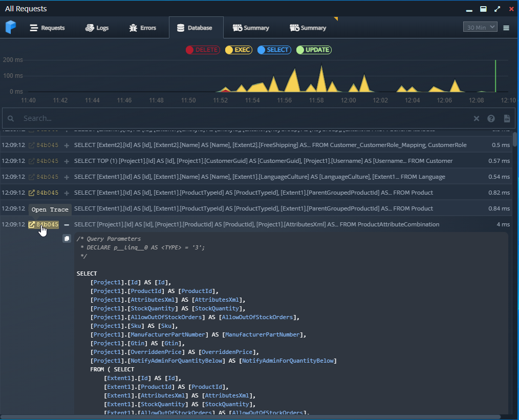Export results with the CSV file icon
This screenshot has height=420, width=519.
(x=507, y=118)
